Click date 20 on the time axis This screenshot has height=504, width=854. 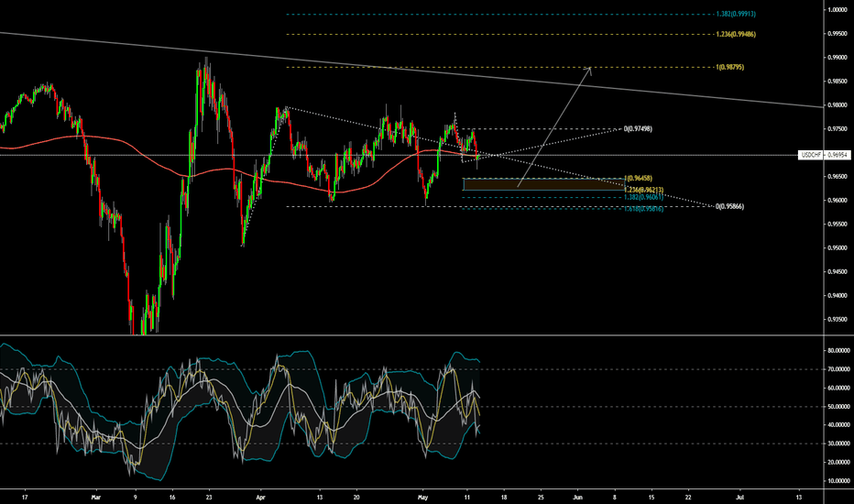[356, 497]
